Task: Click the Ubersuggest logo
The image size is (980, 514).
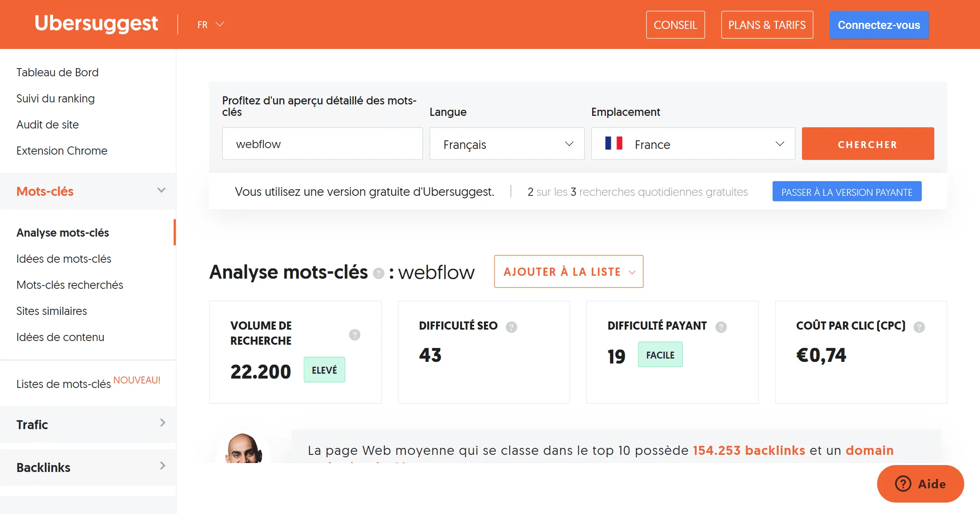Action: pos(96,23)
